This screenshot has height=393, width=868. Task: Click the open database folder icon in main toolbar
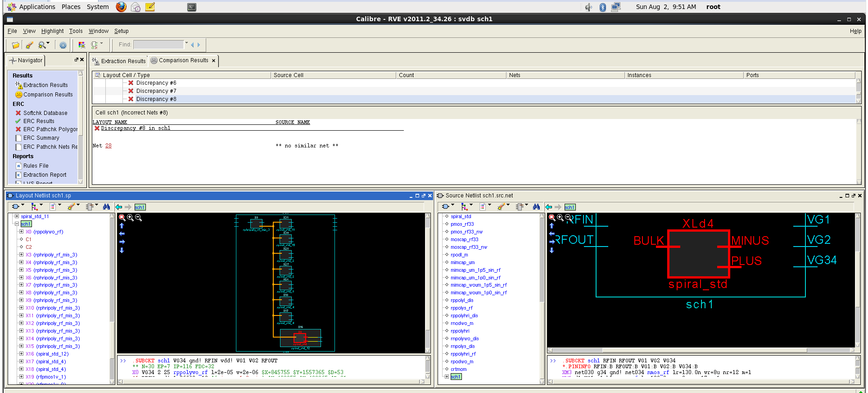pos(15,45)
